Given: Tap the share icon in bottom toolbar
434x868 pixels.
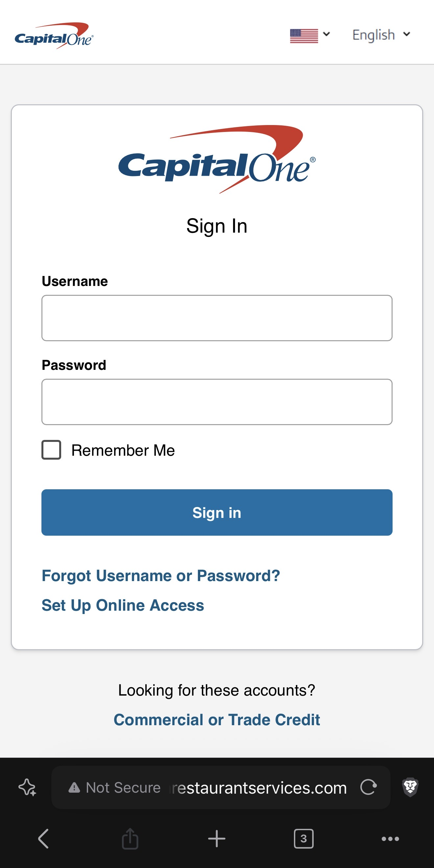Looking at the screenshot, I should [x=130, y=838].
